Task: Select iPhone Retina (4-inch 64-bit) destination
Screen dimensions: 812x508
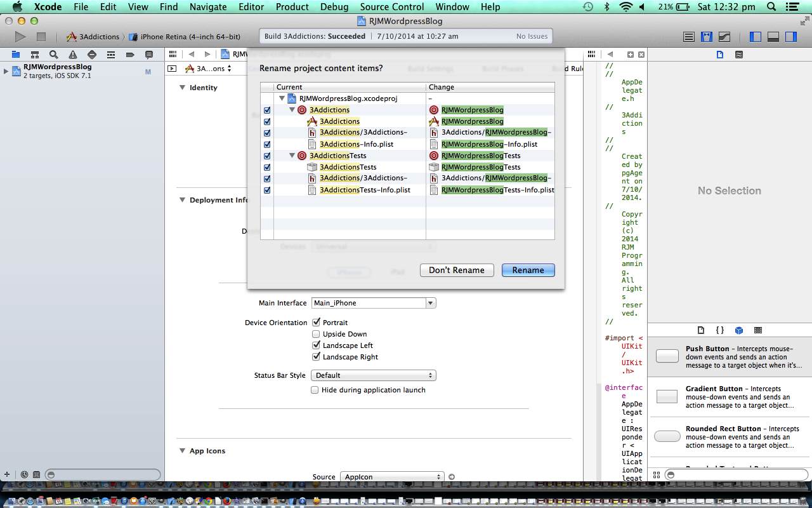Action: pyautogui.click(x=185, y=37)
